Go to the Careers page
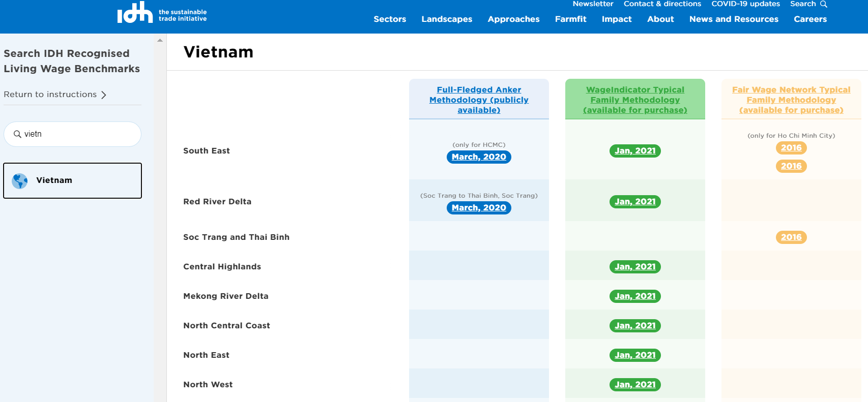Viewport: 868px width, 402px height. (810, 19)
